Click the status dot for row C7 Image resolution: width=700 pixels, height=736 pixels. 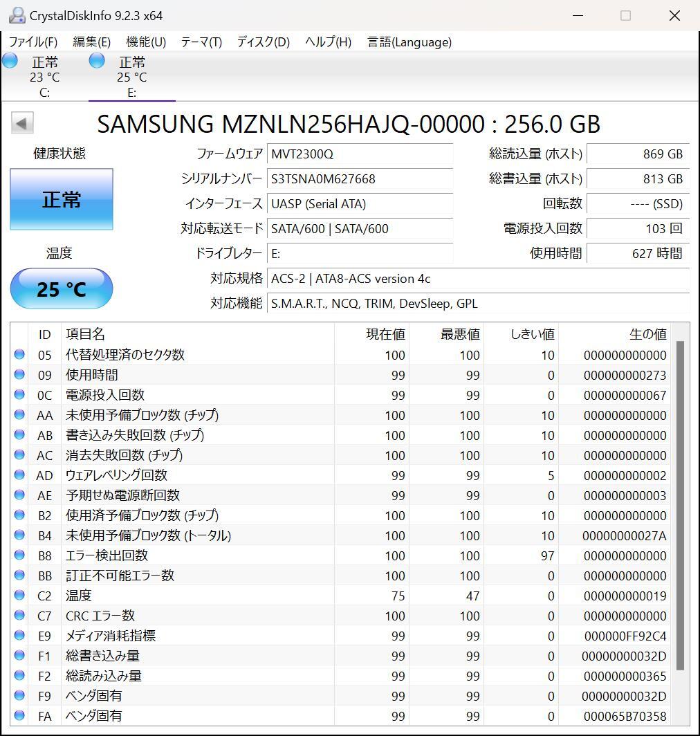19,615
